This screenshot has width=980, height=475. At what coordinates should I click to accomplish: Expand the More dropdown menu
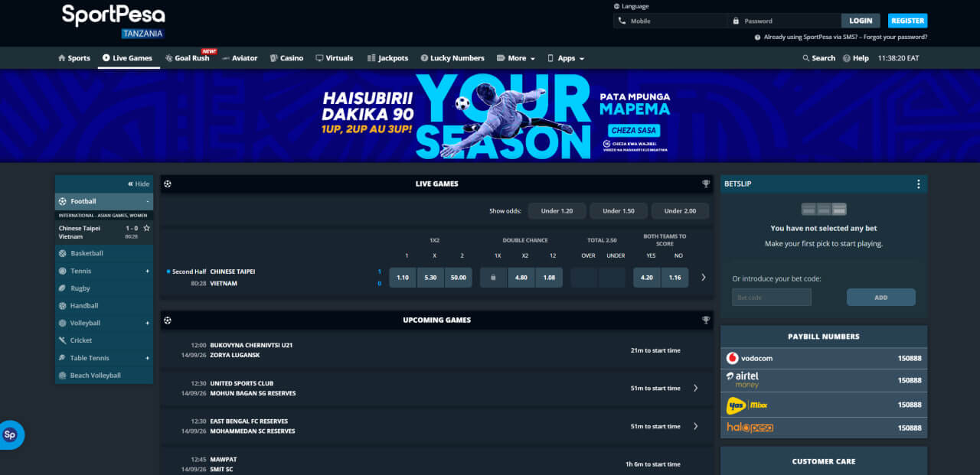click(515, 58)
